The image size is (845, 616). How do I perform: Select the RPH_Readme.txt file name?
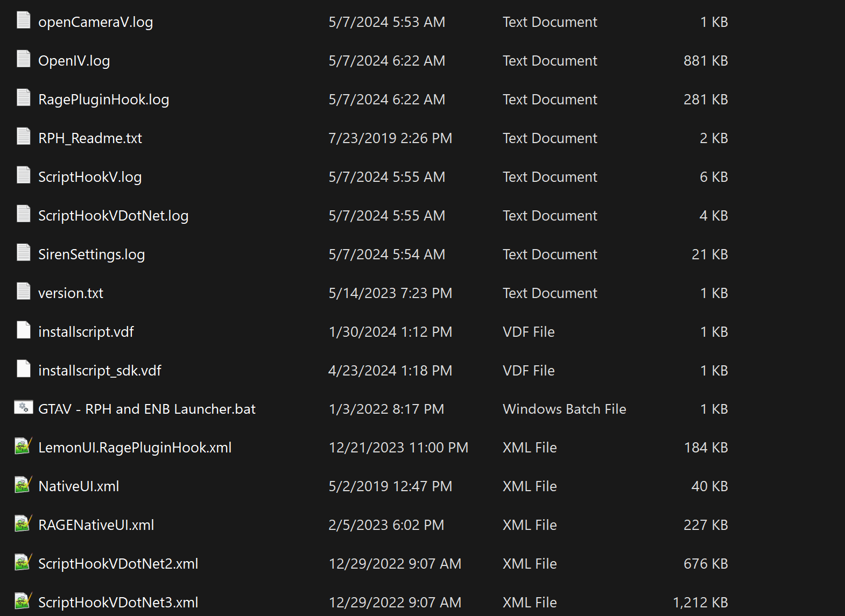point(90,138)
